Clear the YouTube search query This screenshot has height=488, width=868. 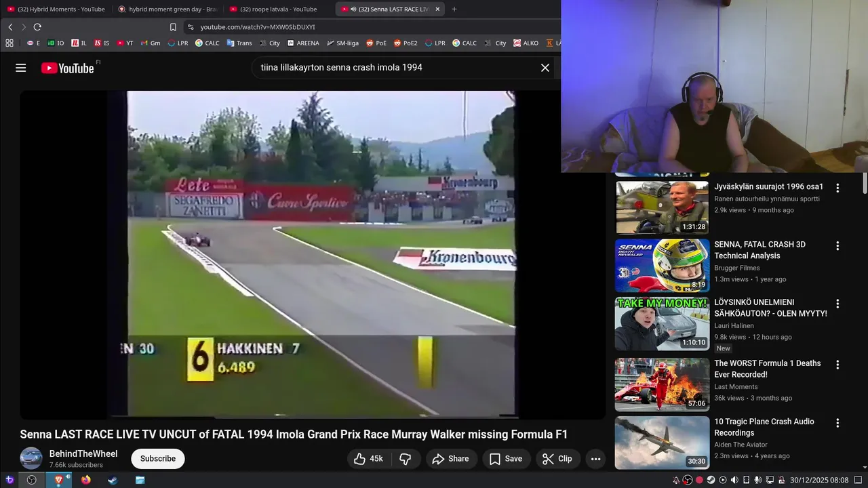tap(545, 68)
